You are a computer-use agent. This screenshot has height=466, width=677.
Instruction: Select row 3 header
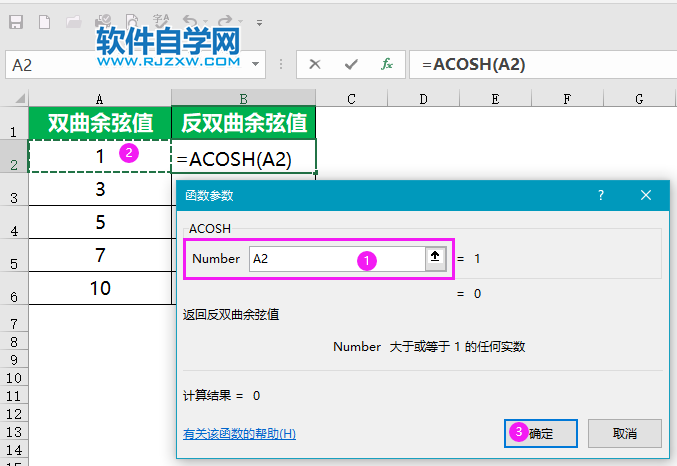tap(13, 196)
